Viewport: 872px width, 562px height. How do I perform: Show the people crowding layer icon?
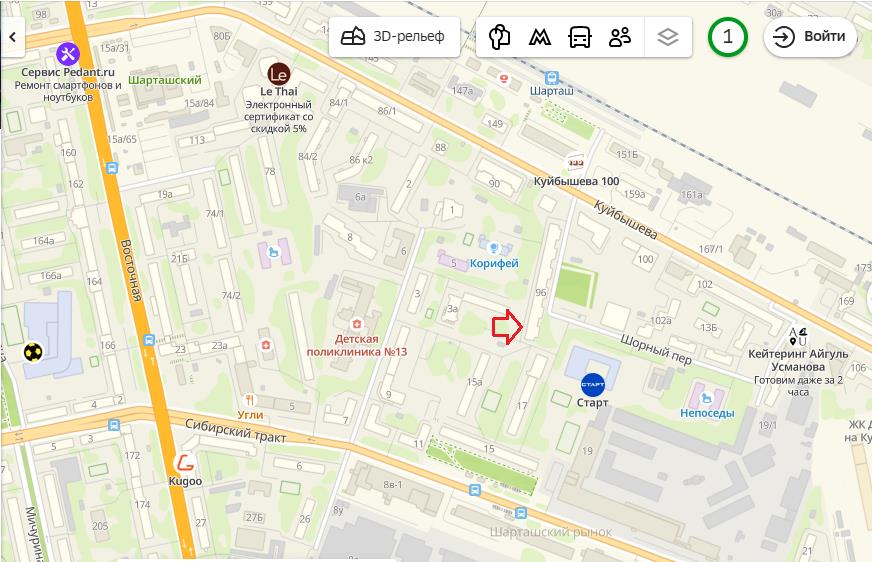coord(620,37)
